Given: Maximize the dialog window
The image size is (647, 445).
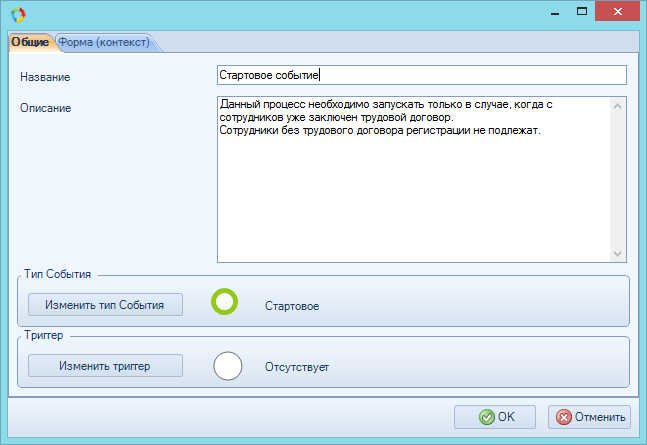Looking at the screenshot, I should click(582, 12).
